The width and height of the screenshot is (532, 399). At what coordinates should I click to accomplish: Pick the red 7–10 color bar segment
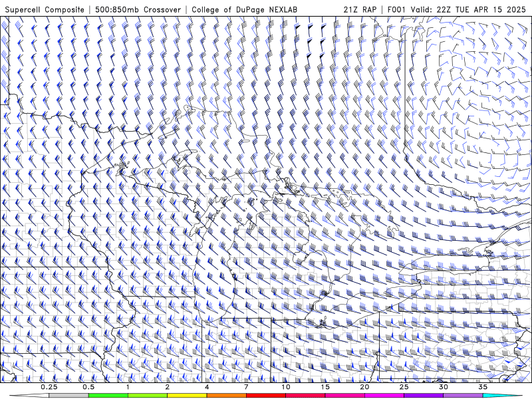pos(265,396)
